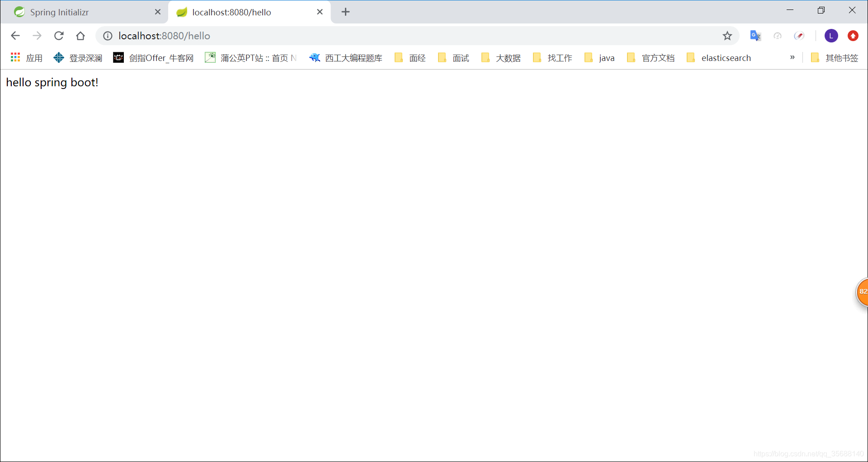The height and width of the screenshot is (462, 868).
Task: Close the localhost:8080/hello tab
Action: point(320,12)
